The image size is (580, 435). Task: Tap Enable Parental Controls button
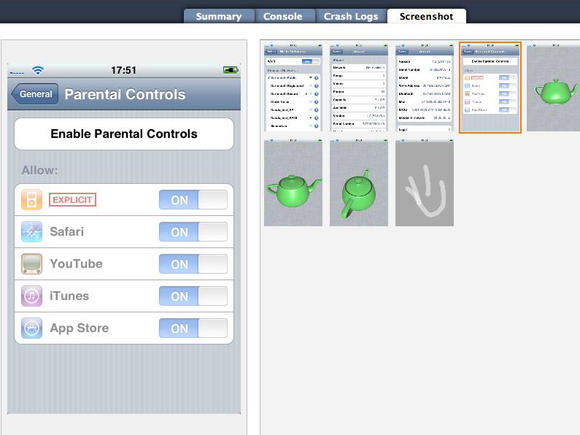[x=124, y=134]
